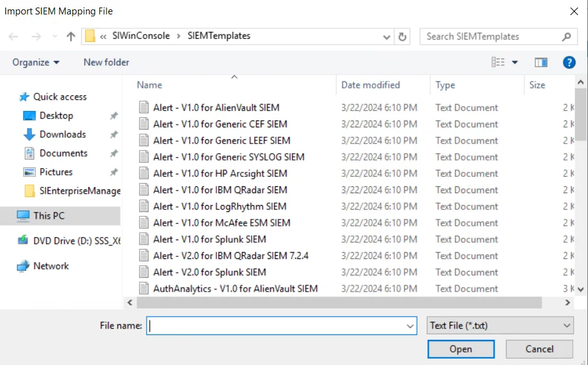
Task: Sort files by Date modified column
Action: pyautogui.click(x=370, y=85)
